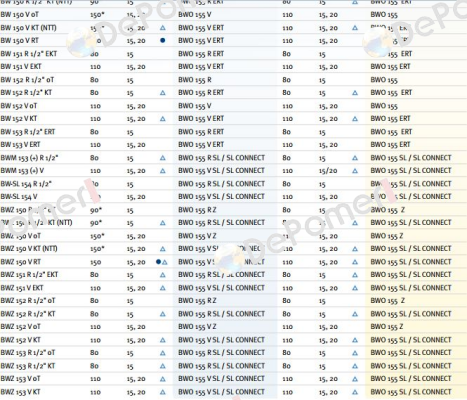This screenshot has height=400, width=467.
Task: Click the "BWM 153 (+) V" entry
Action: 22,170
